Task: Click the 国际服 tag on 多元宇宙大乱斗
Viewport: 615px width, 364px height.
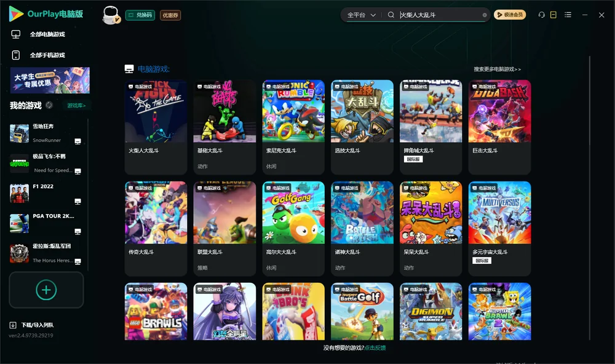Action: click(x=482, y=261)
